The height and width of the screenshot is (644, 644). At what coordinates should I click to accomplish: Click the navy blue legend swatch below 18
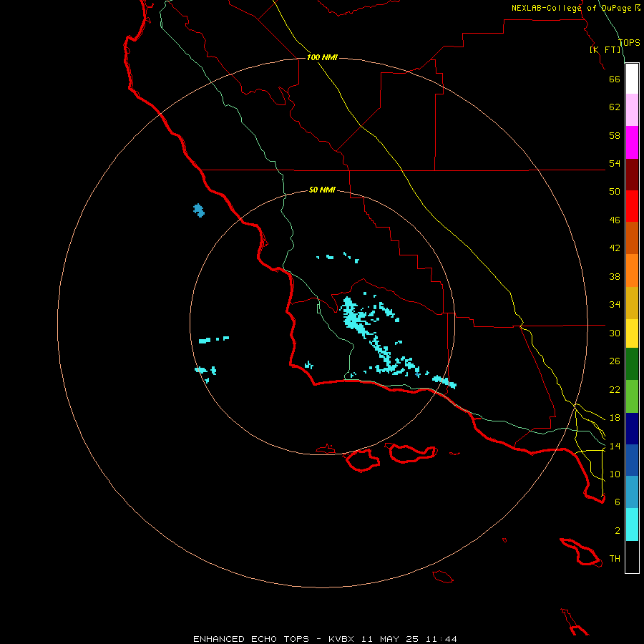click(x=632, y=429)
